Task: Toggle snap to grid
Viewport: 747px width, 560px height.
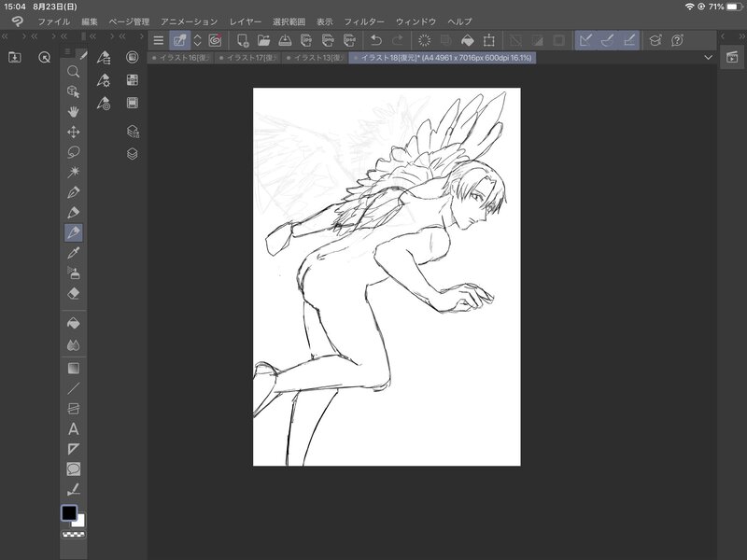Action: pos(629,40)
